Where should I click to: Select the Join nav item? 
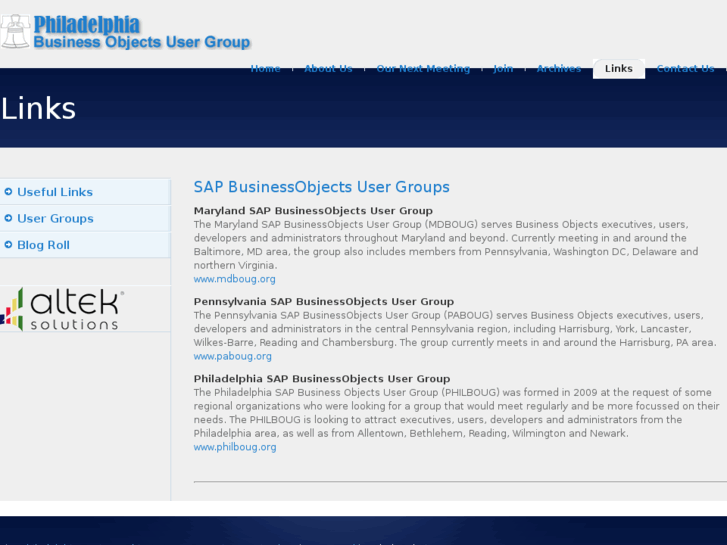pos(503,69)
